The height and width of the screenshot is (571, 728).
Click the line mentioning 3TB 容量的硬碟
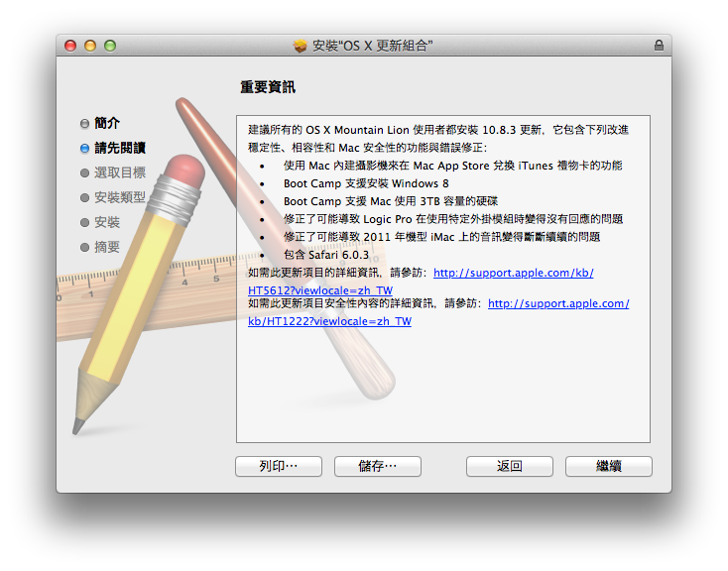click(391, 201)
